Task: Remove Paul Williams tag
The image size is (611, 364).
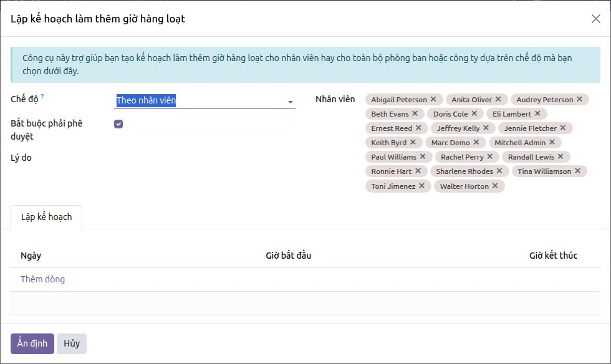Action: click(423, 156)
